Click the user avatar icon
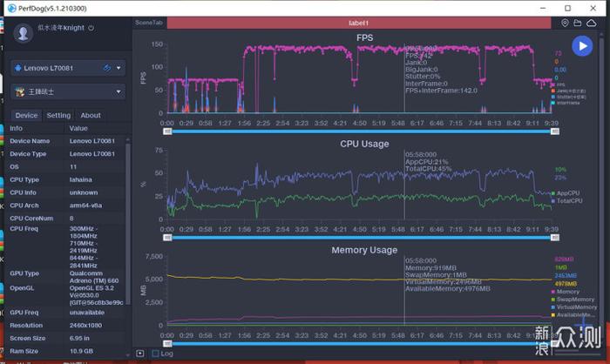The image size is (610, 364). (x=23, y=33)
